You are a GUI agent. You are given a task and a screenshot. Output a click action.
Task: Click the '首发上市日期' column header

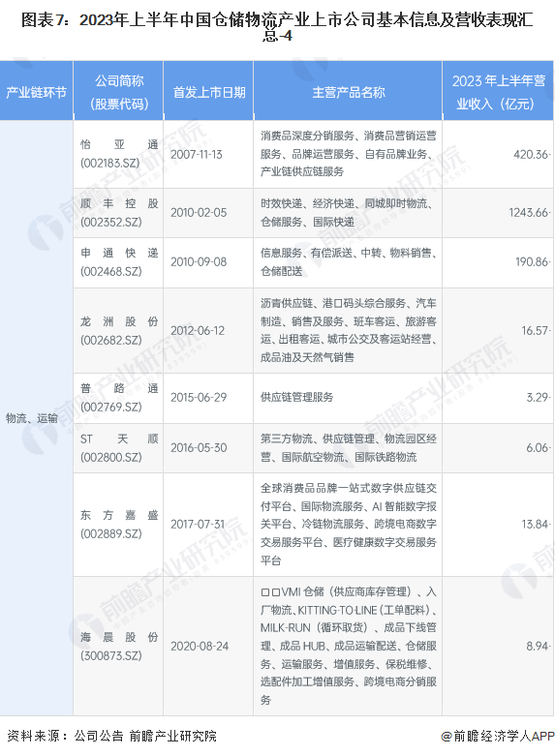208,92
